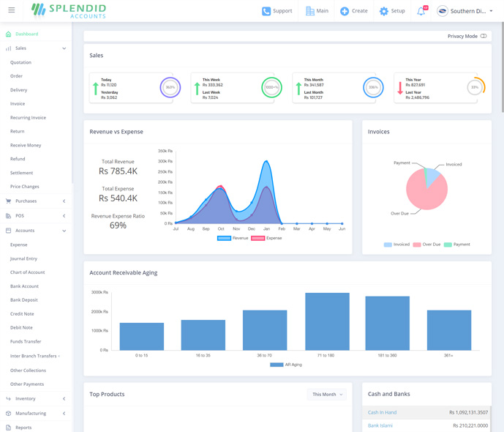Screen dimensions: 504x432
Task: Select Recurring Invoice in sidebar
Action: [28, 118]
